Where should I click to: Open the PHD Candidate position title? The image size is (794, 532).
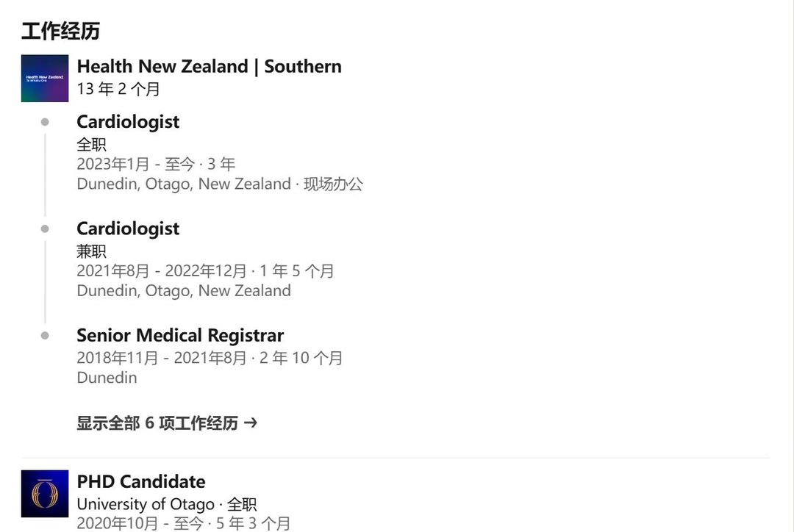click(141, 482)
